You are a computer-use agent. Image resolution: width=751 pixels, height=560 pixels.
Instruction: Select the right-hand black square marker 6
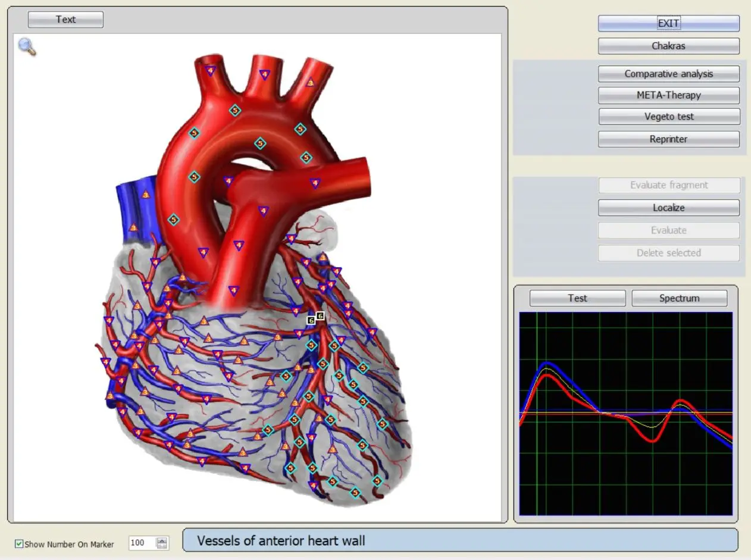320,316
